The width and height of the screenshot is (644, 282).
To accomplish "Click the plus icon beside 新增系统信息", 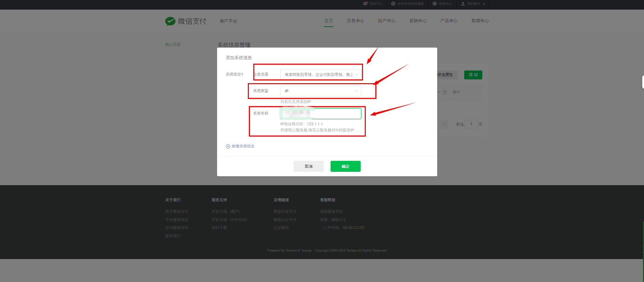I will pyautogui.click(x=228, y=146).
